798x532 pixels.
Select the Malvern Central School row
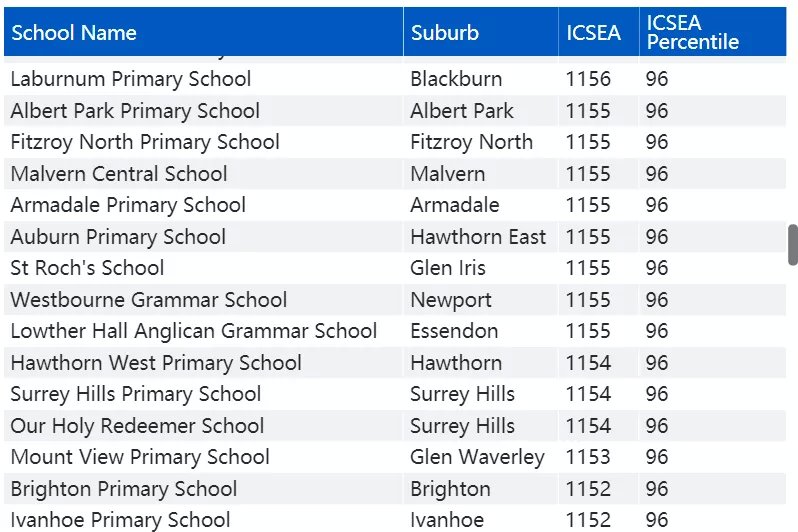tap(395, 174)
